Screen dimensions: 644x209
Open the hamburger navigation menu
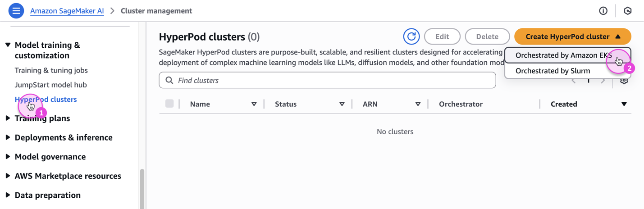coord(16,11)
